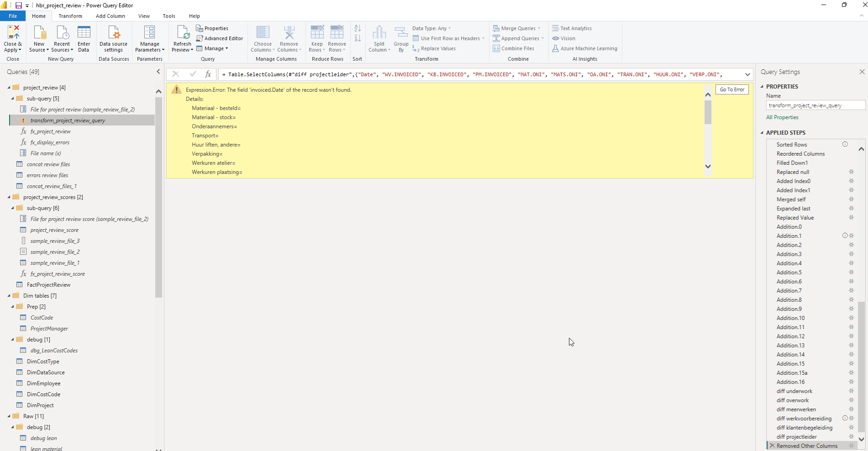Select fx_project_review query
868x451 pixels.
(50, 131)
